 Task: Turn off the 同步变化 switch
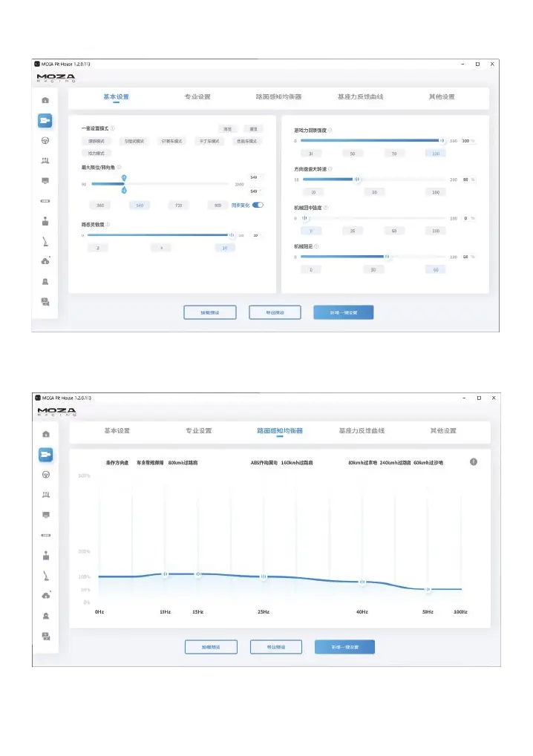(x=258, y=205)
